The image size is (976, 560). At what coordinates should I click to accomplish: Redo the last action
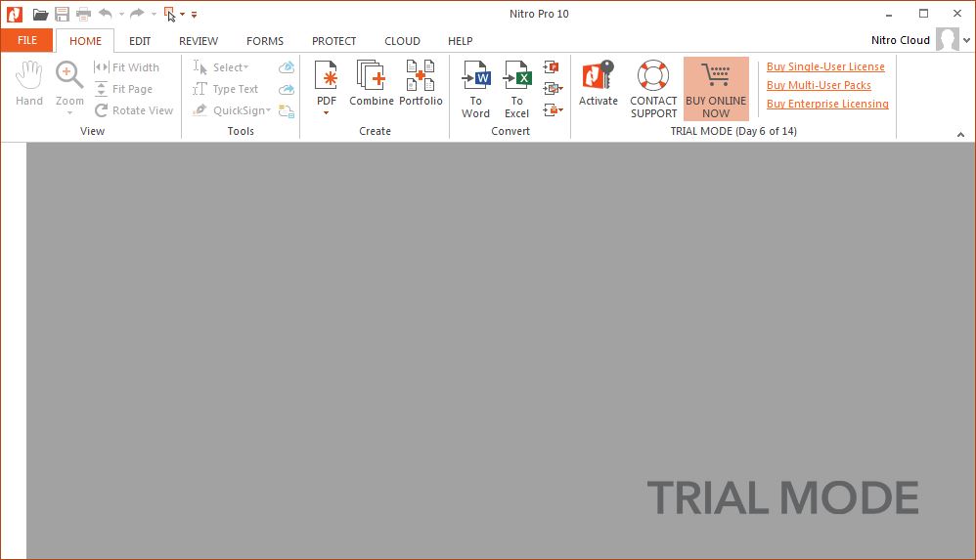[x=137, y=13]
